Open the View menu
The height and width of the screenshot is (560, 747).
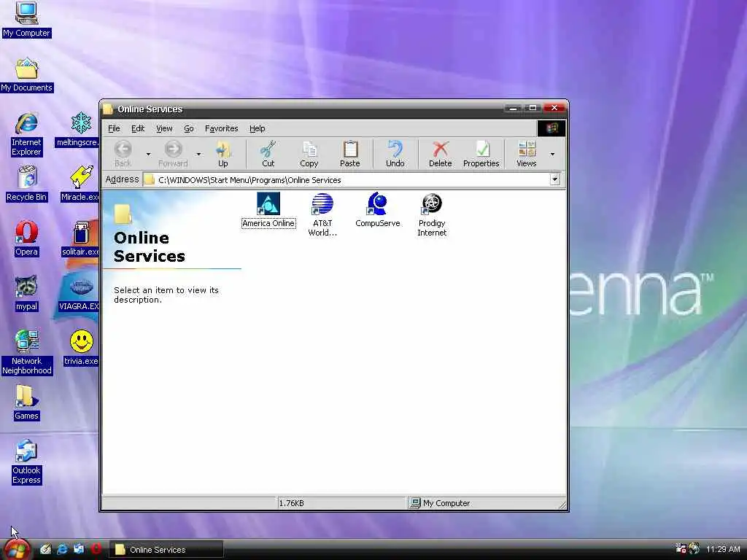click(x=164, y=128)
